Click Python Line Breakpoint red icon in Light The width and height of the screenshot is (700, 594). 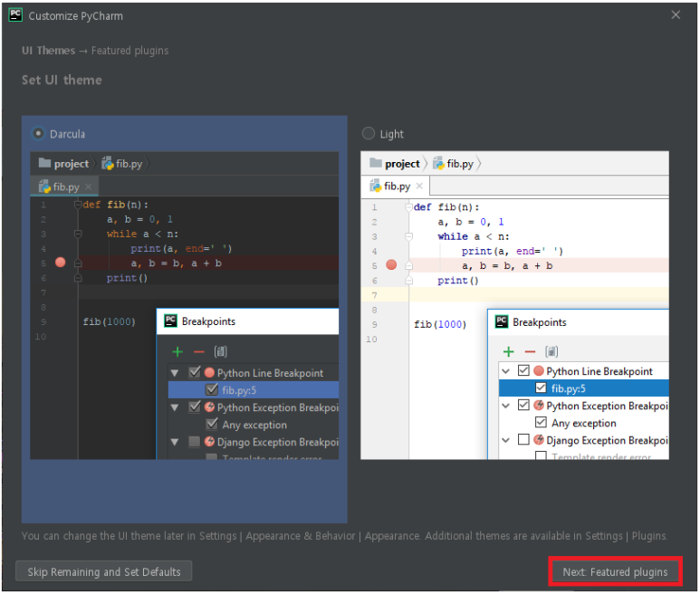[x=539, y=370]
